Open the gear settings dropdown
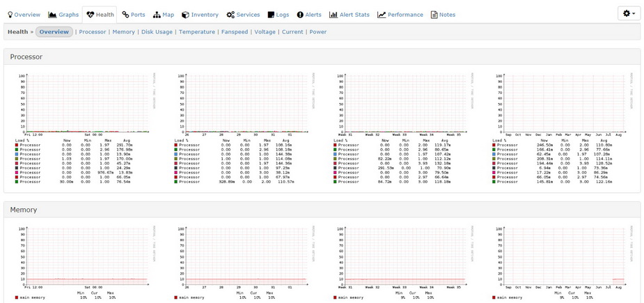Viewport: 644px width, 303px height. pos(629,13)
